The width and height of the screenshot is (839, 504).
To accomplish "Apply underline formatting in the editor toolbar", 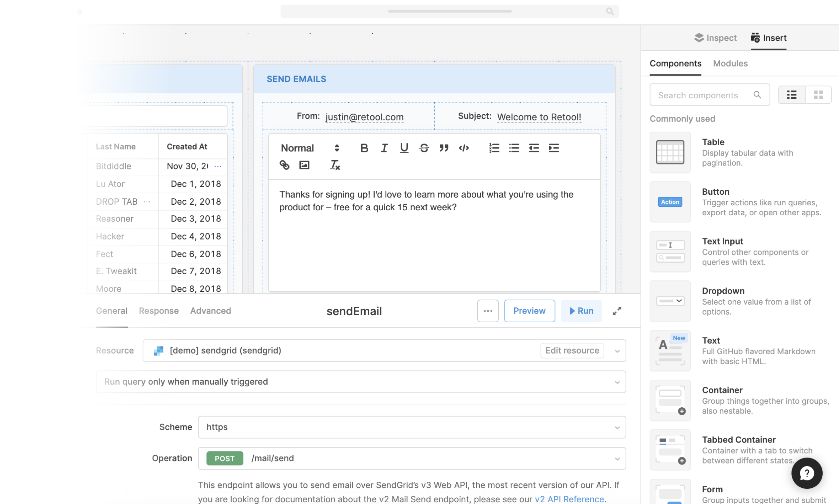I will point(404,148).
